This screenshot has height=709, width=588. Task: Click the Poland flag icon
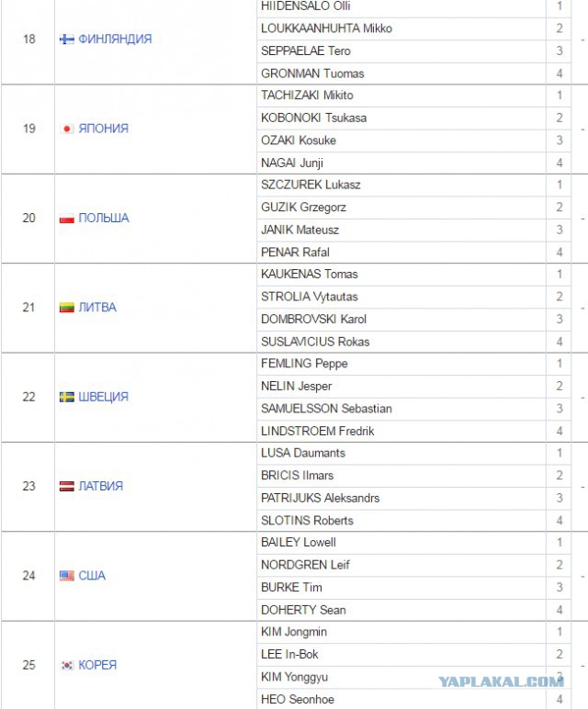67,219
